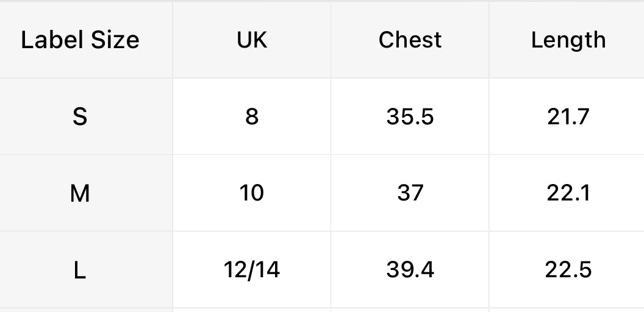This screenshot has width=644, height=312.
Task: Pick the length value 21.7
Action: [568, 116]
